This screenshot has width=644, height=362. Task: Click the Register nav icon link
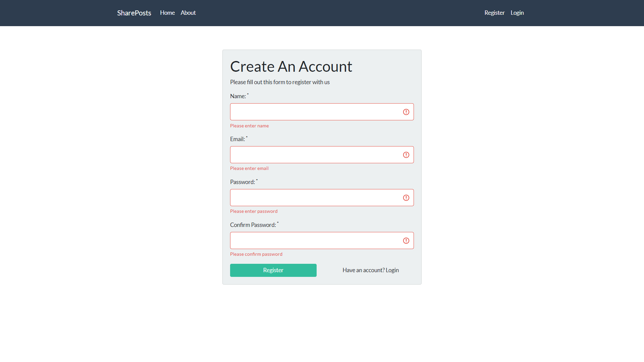[x=494, y=13]
